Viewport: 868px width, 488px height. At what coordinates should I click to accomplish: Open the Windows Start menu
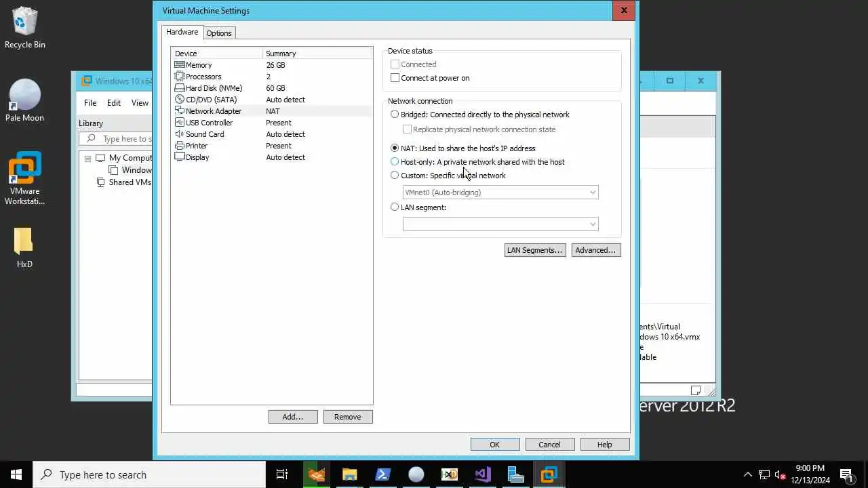click(16, 474)
